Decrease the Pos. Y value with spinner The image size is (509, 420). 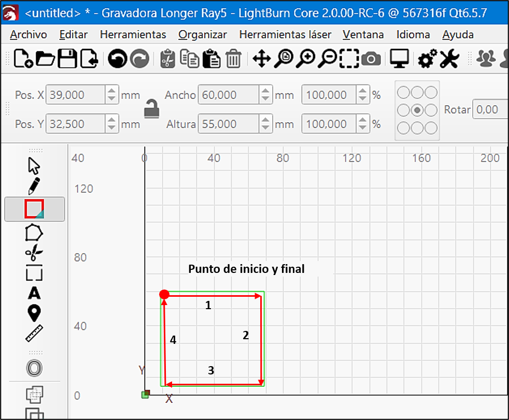tap(111, 128)
